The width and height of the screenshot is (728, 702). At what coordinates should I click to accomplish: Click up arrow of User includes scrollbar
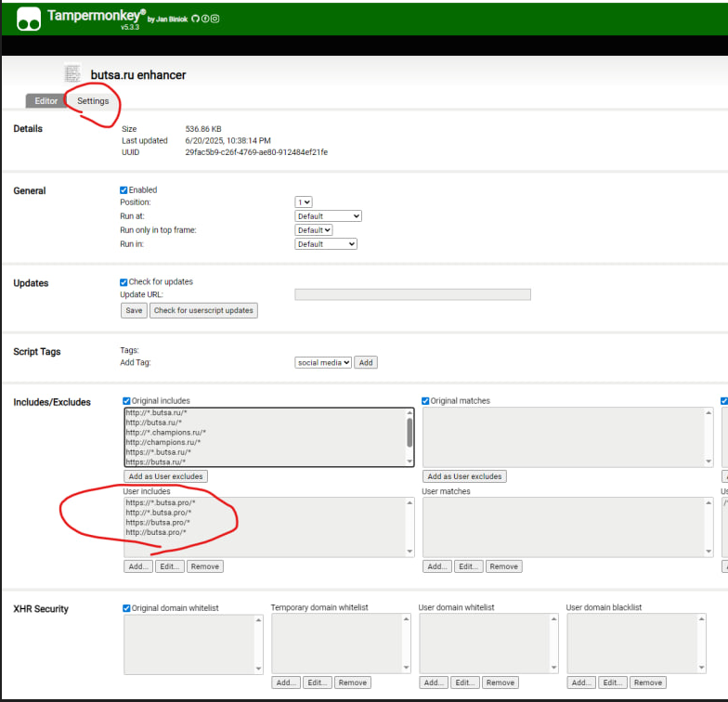click(409, 503)
